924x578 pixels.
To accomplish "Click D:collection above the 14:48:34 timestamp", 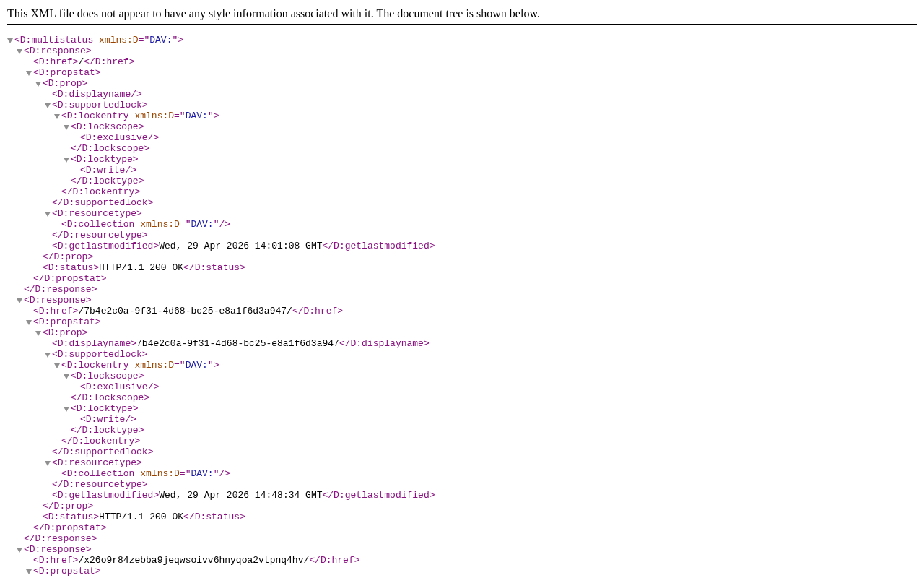I will click(x=146, y=473).
